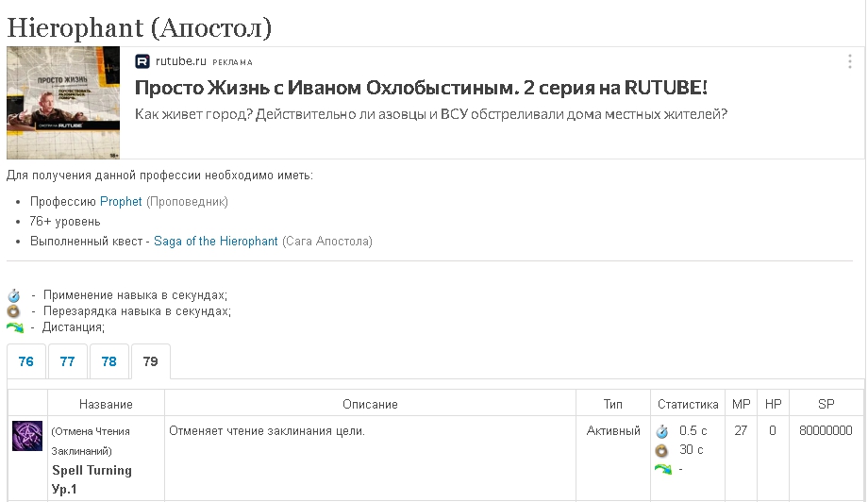Viewport: 868px width, 502px height.
Task: Click the Статистика column header
Action: (x=688, y=405)
